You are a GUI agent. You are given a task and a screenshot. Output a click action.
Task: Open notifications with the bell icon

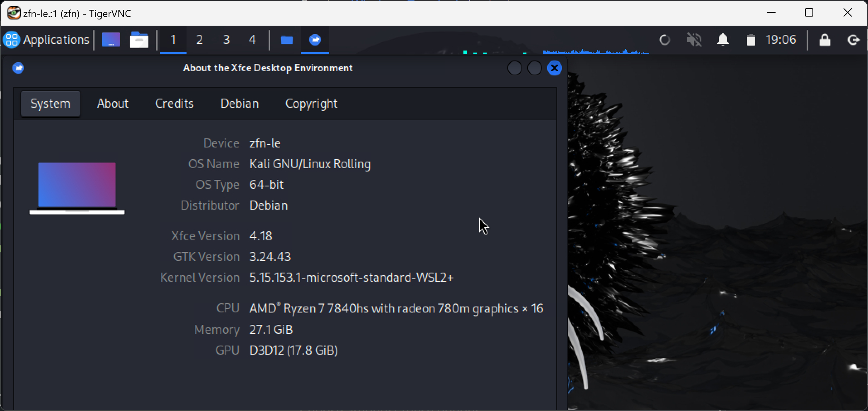coord(723,40)
